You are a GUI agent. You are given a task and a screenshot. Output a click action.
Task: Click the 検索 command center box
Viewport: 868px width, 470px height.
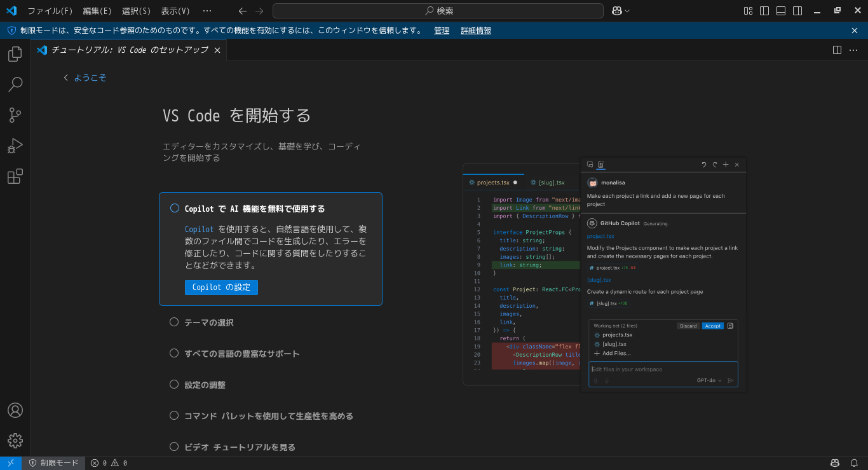pyautogui.click(x=438, y=11)
